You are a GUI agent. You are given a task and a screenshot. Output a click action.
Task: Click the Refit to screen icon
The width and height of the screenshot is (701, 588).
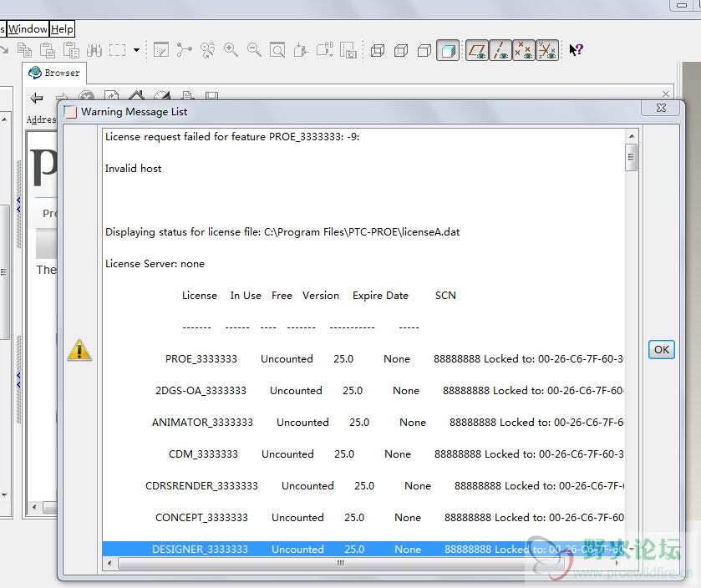[277, 50]
